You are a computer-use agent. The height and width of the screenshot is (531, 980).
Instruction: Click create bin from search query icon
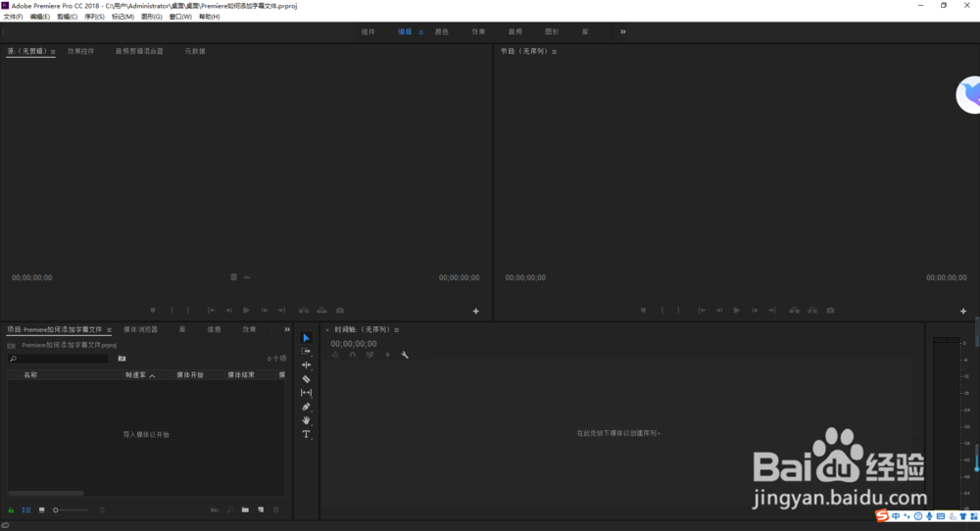click(x=122, y=359)
